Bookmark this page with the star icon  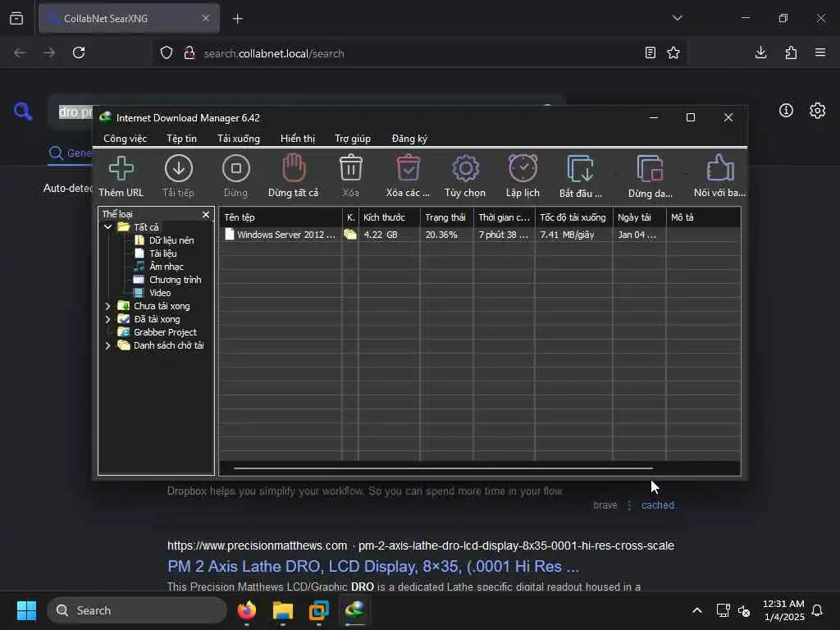point(673,52)
